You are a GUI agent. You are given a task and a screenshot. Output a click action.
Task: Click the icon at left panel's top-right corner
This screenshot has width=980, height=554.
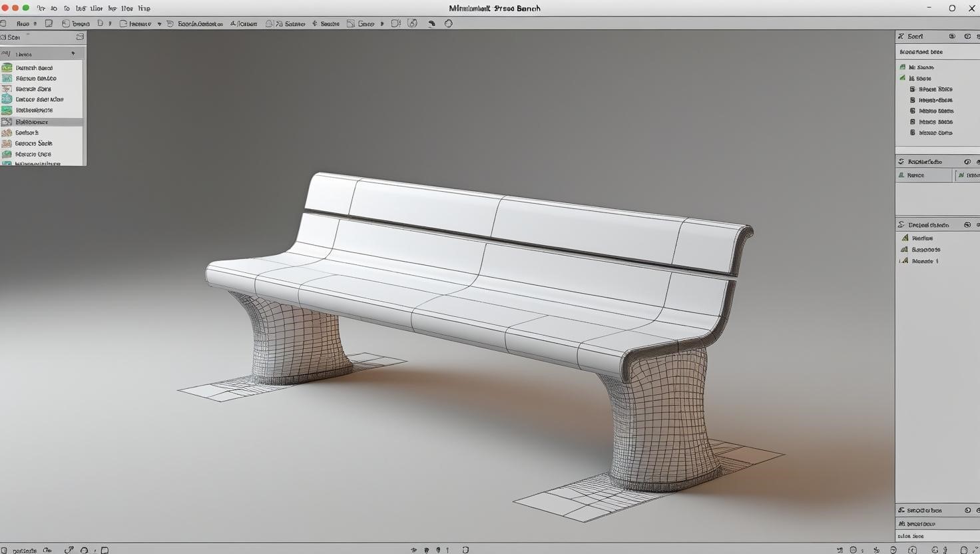80,37
